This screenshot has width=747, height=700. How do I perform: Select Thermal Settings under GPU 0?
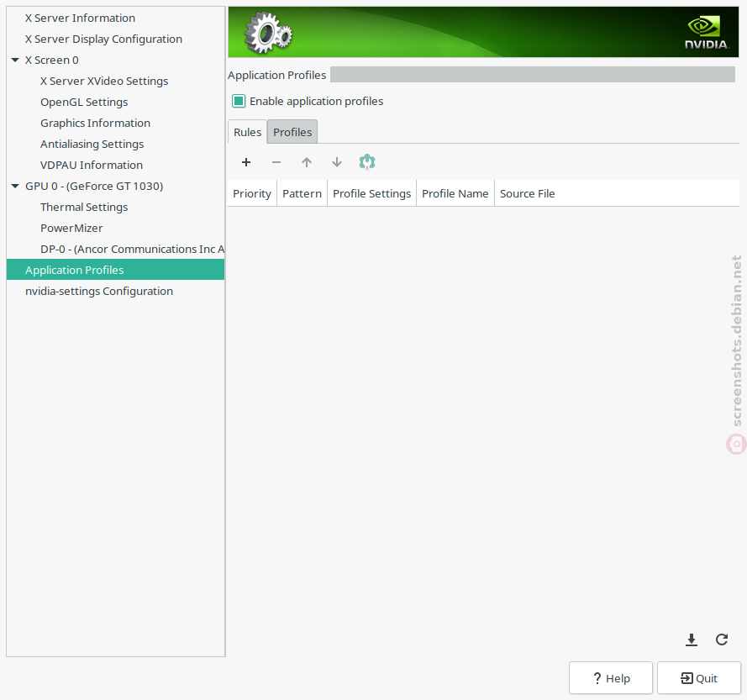pos(84,207)
